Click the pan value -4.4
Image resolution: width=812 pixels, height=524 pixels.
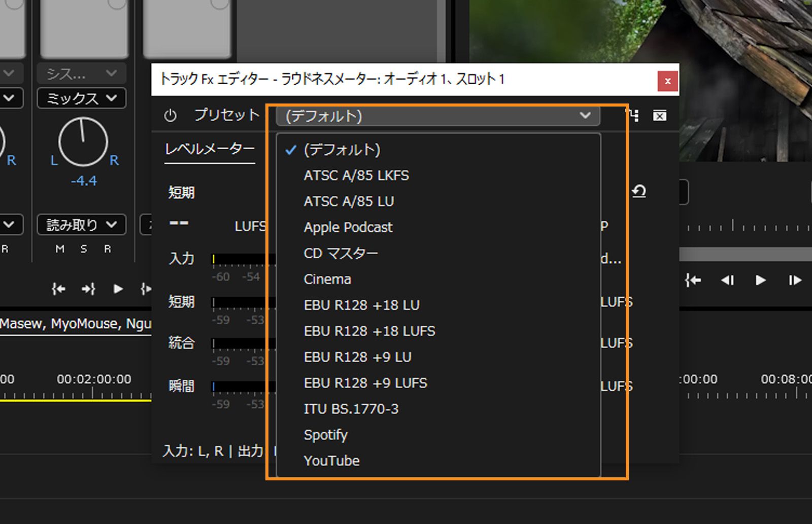[x=84, y=181]
